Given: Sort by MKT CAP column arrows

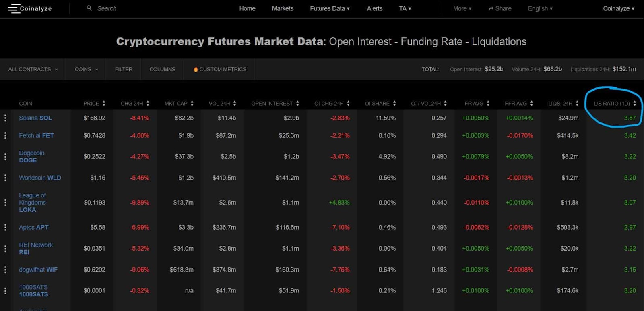Looking at the screenshot, I should pyautogui.click(x=192, y=104).
